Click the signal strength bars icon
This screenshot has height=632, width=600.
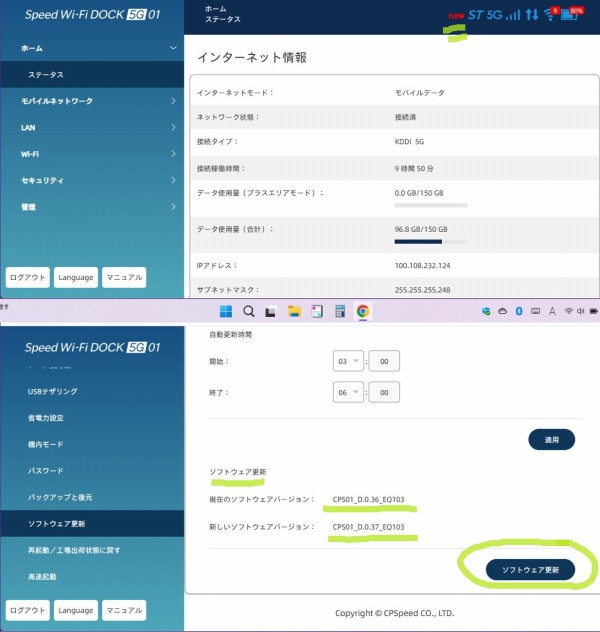click(513, 15)
